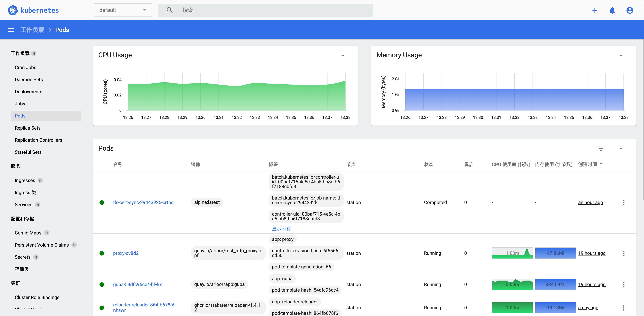Collapse the Memory Usage card
The width and height of the screenshot is (644, 316).
click(x=621, y=55)
